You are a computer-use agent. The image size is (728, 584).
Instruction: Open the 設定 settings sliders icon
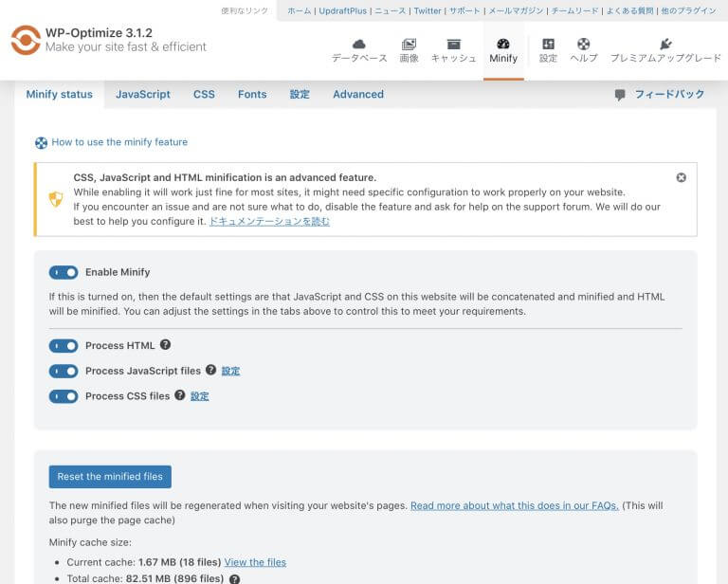click(x=548, y=45)
